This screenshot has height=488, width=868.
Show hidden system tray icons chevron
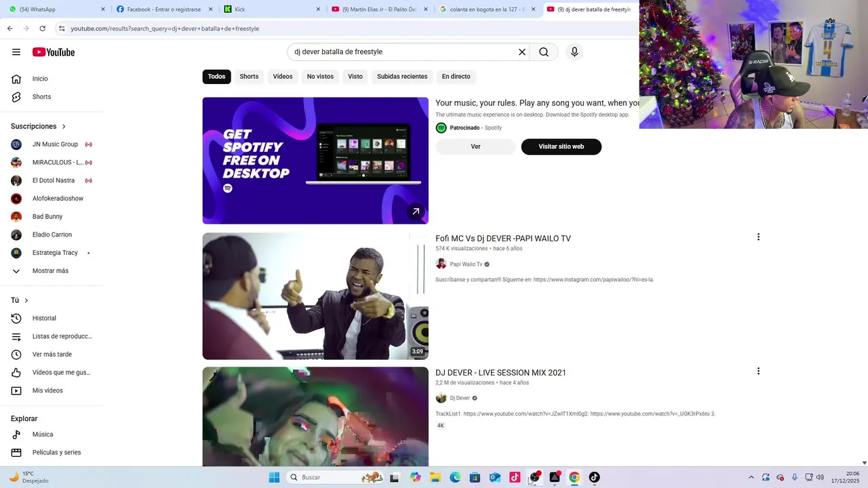(751, 477)
